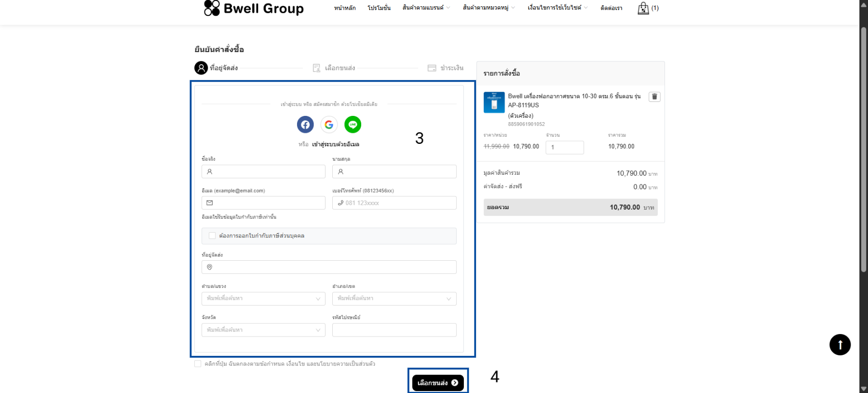868x393 pixels.
Task: Open the อำเภอ/เขต district dropdown
Action: [394, 298]
